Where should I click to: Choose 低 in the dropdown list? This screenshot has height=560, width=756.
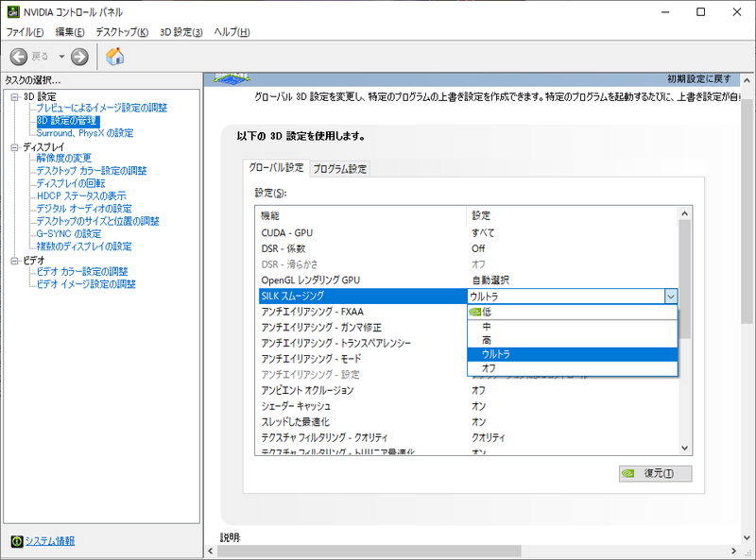point(573,313)
